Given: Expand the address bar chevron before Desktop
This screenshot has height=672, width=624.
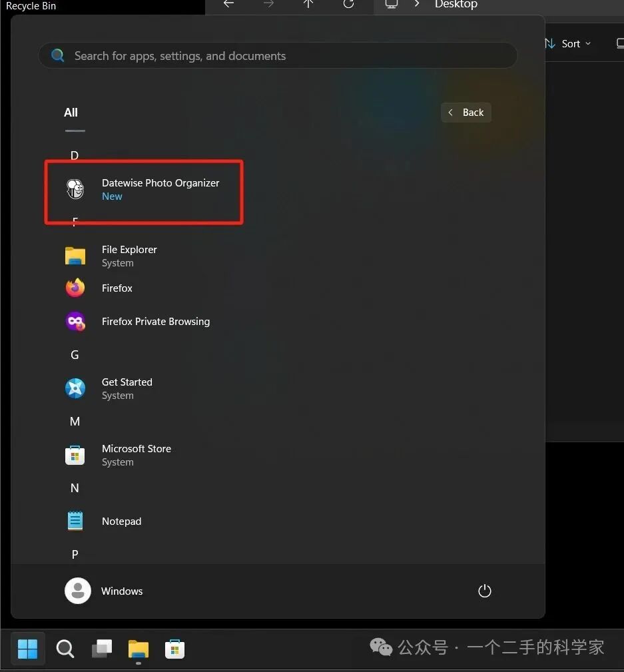Looking at the screenshot, I should coord(417,4).
